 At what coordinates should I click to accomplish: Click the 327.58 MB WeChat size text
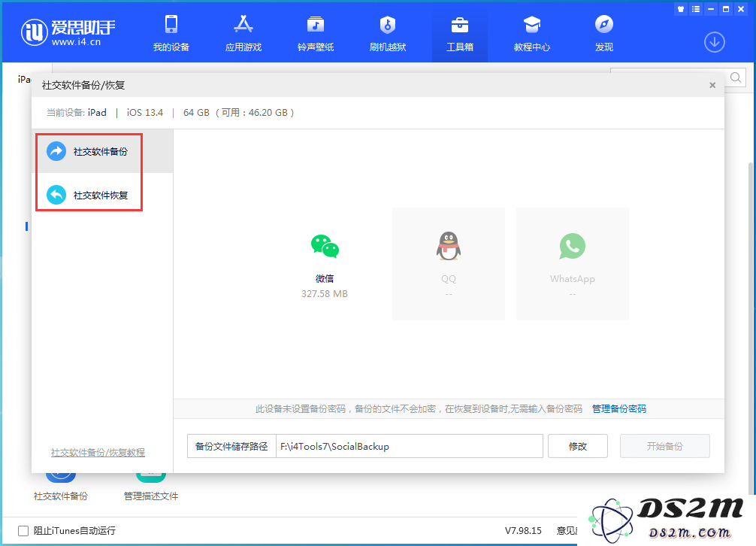325,294
